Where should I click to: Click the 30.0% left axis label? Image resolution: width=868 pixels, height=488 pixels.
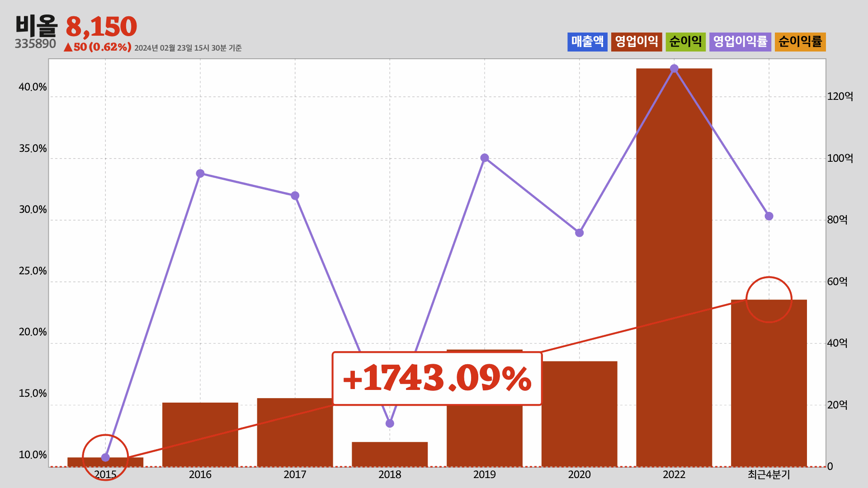(x=33, y=210)
